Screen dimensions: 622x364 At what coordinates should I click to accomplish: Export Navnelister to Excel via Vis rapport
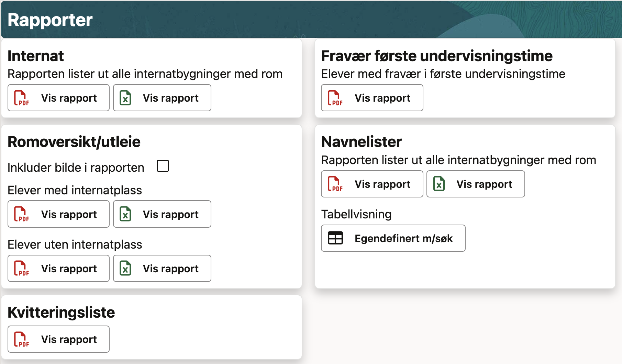coord(484,184)
